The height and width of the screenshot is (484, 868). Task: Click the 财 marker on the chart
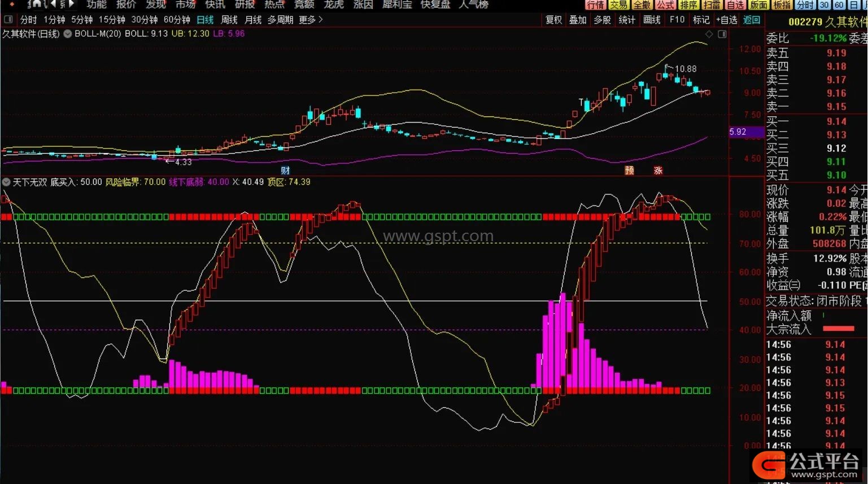pos(285,171)
